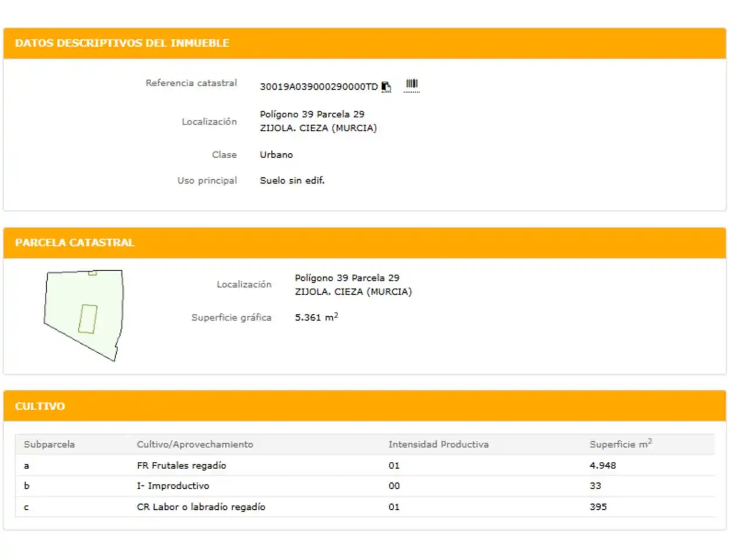Click the 4.948 surface cell
The width and height of the screenshot is (747, 560).
tap(602, 466)
